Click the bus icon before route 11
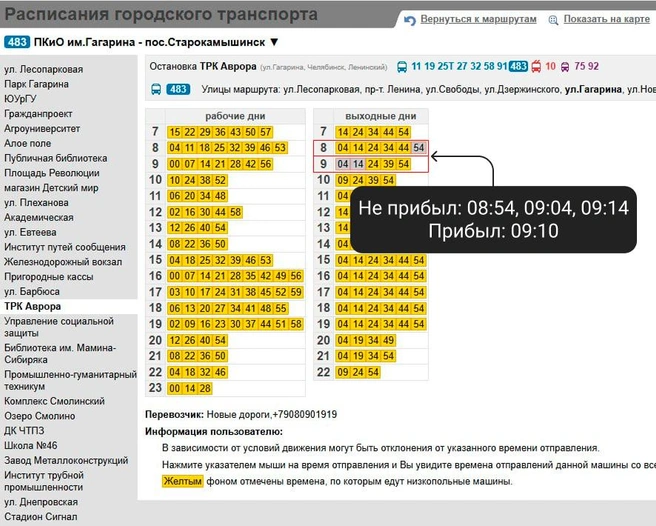The width and height of the screenshot is (656, 526). [x=402, y=67]
